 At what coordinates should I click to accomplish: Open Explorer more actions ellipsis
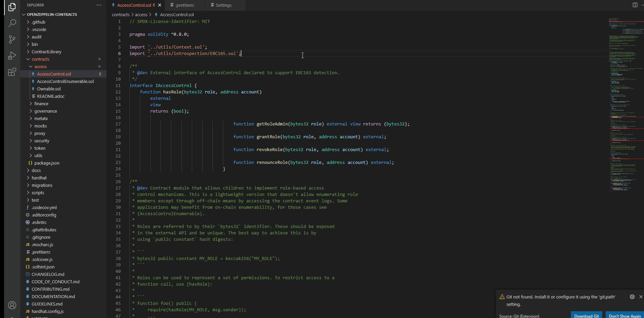(99, 5)
